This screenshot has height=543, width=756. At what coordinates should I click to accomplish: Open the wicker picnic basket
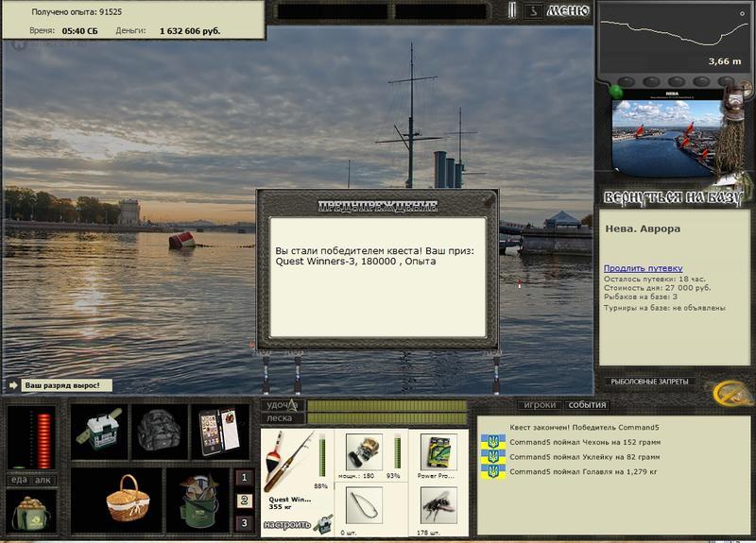coord(128,501)
